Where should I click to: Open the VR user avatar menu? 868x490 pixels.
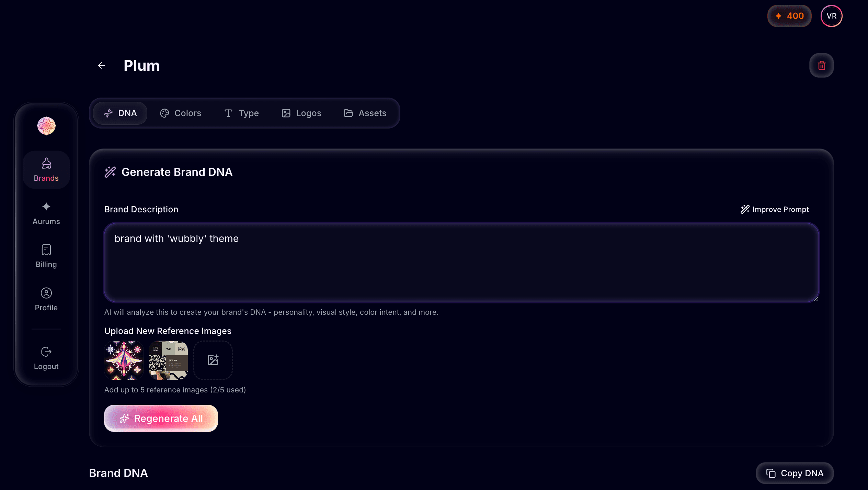tap(831, 16)
